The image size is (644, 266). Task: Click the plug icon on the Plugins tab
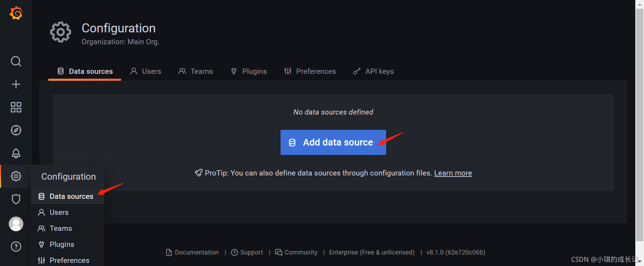coord(234,71)
